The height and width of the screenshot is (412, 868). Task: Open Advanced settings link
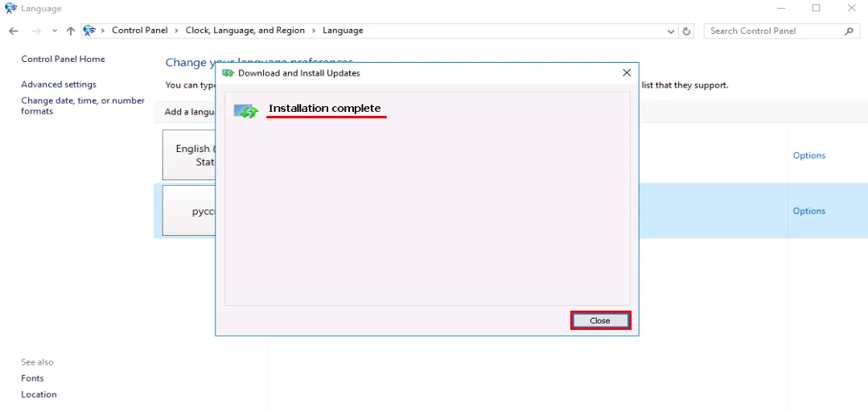(x=59, y=84)
